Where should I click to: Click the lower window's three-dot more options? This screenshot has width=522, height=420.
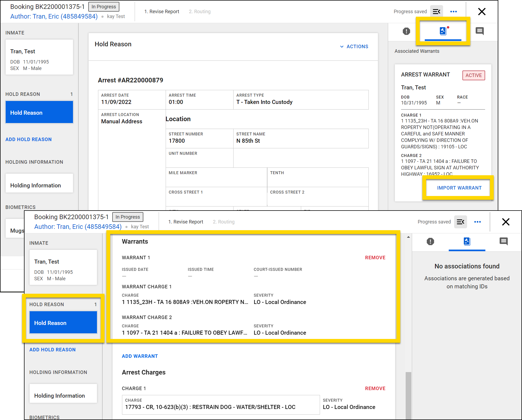[478, 222]
